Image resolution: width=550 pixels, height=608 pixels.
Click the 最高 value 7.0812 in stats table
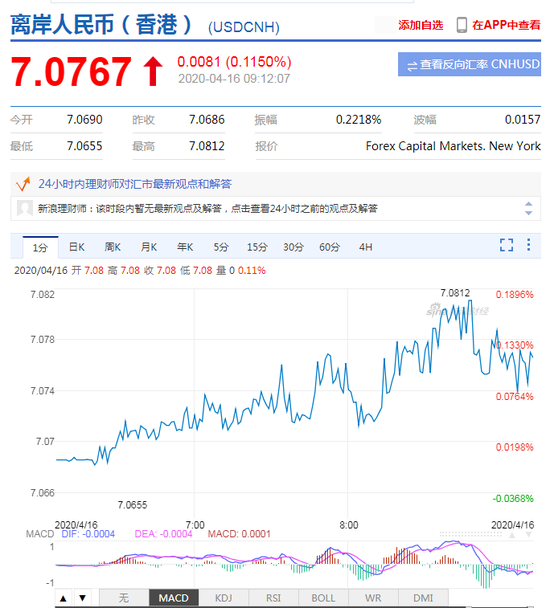207,146
